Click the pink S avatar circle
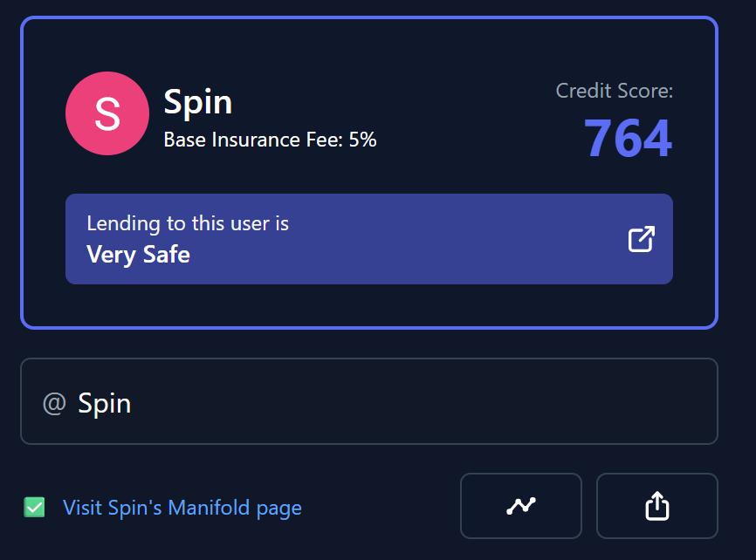The image size is (756, 560). [107, 113]
